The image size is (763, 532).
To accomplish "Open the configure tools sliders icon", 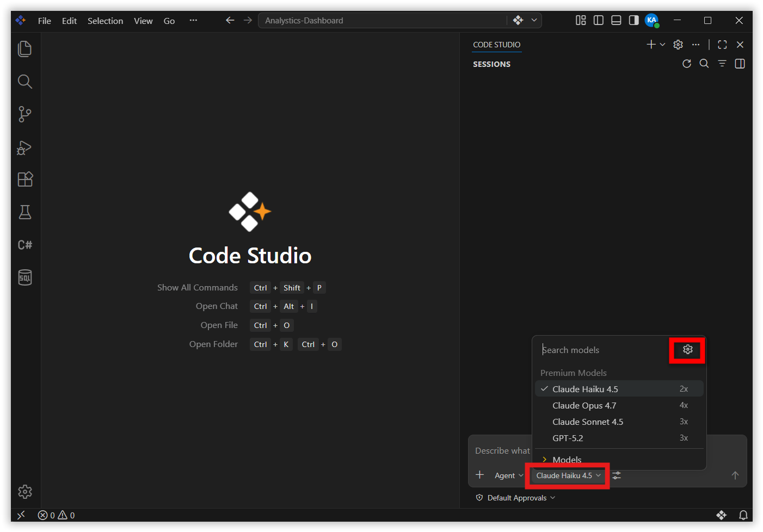I will [x=617, y=475].
